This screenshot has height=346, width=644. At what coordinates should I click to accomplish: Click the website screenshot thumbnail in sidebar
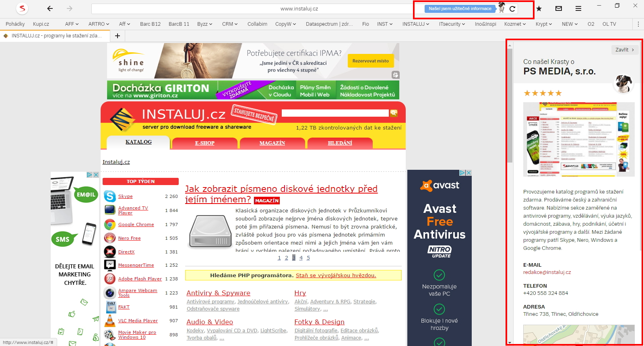(579, 139)
